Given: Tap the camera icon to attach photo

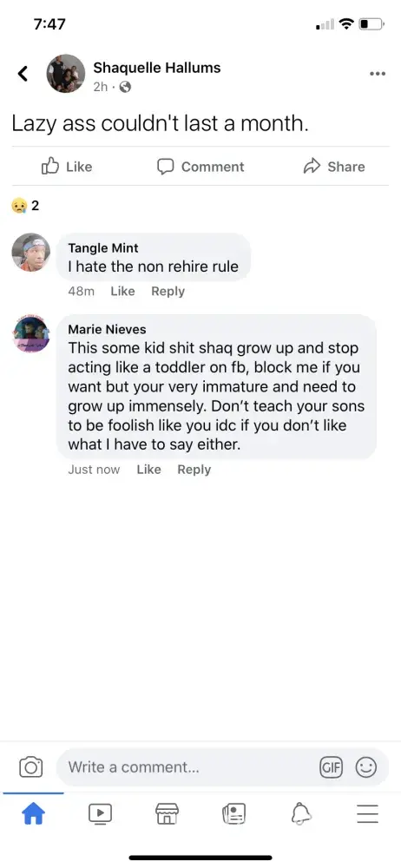Looking at the screenshot, I should 31,767.
